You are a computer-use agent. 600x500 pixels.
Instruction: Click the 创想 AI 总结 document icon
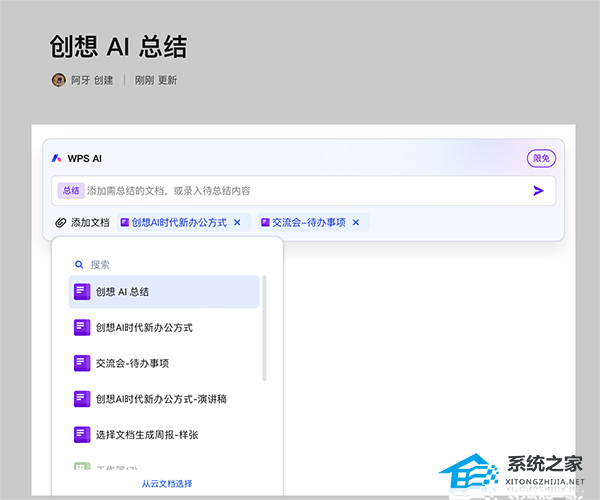pyautogui.click(x=82, y=291)
